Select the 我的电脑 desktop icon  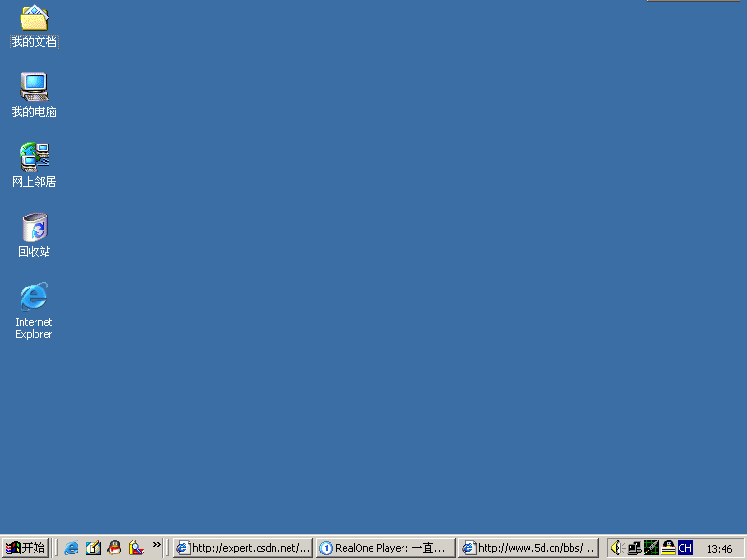[34, 94]
